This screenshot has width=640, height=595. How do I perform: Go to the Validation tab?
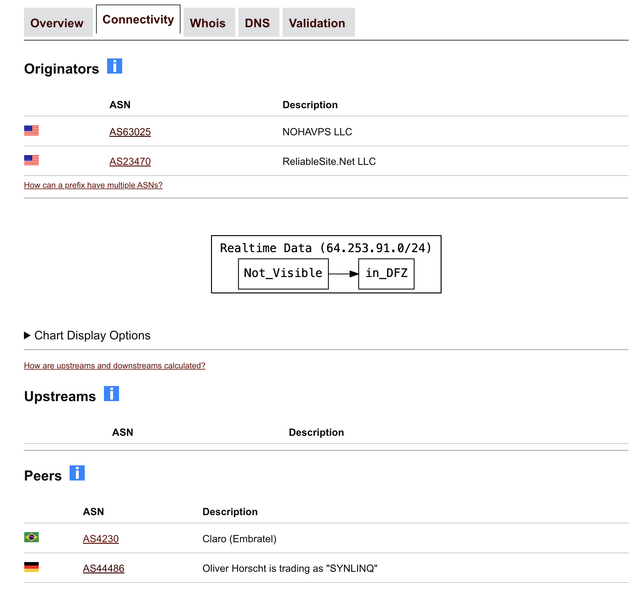point(318,23)
